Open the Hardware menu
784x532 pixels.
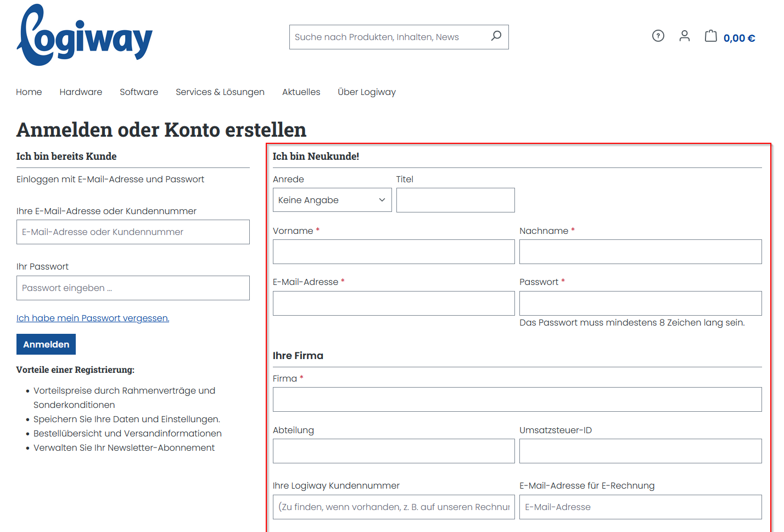pyautogui.click(x=81, y=92)
